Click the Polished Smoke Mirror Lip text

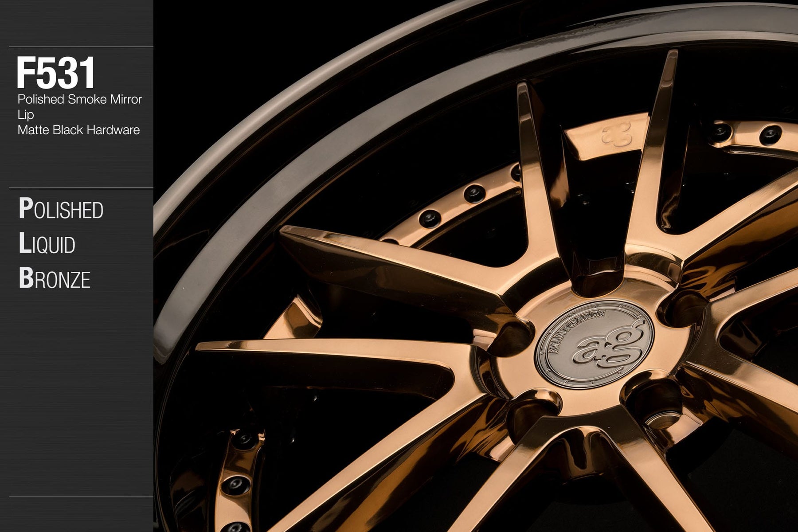click(x=79, y=99)
